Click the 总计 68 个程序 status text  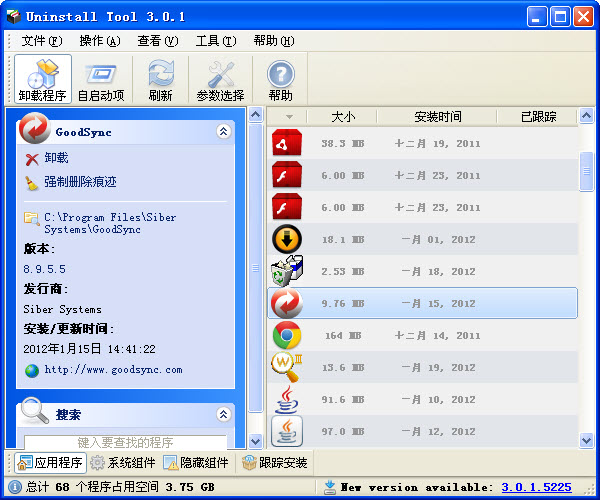[120, 487]
